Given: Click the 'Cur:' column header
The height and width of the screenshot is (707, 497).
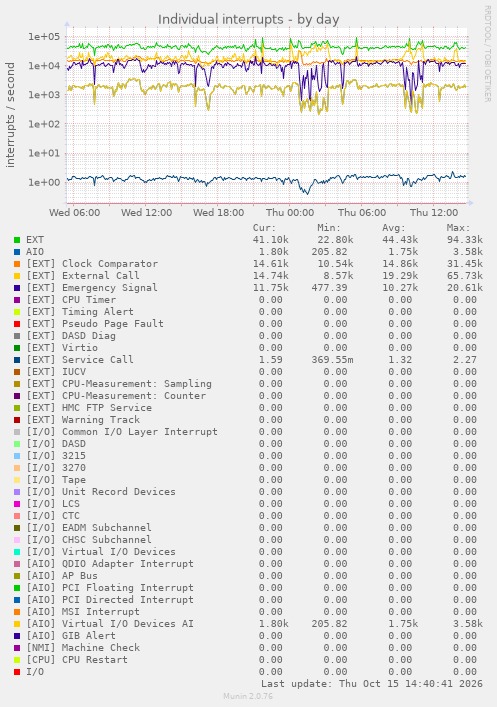Looking at the screenshot, I should (264, 228).
